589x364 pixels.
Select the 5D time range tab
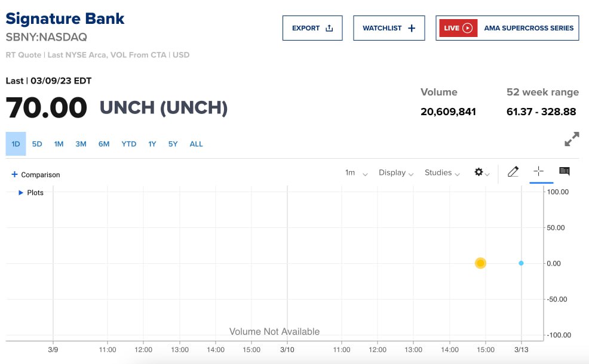pyautogui.click(x=37, y=144)
